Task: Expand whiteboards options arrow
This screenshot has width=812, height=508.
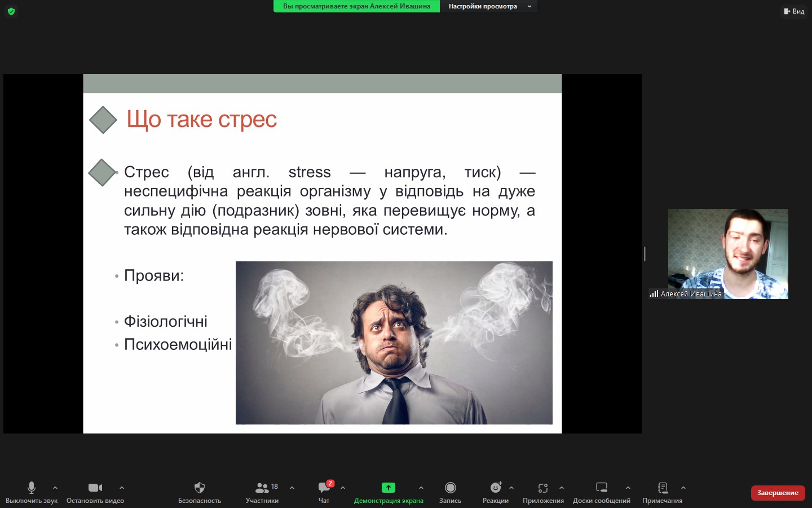Action: [628, 488]
